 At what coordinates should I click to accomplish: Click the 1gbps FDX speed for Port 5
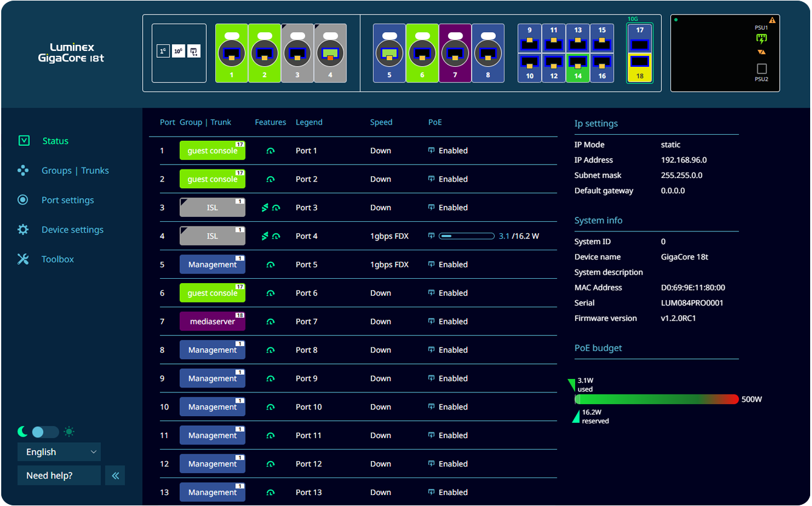click(390, 265)
